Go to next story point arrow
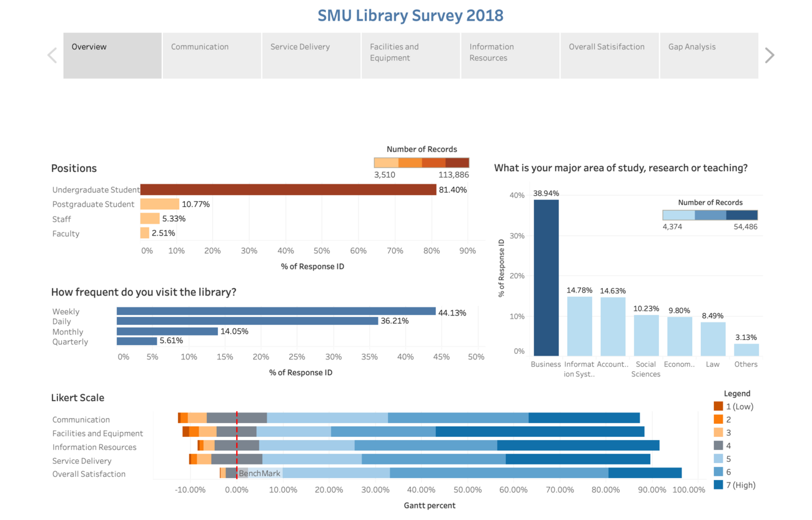This screenshot has height=520, width=812. [770, 56]
